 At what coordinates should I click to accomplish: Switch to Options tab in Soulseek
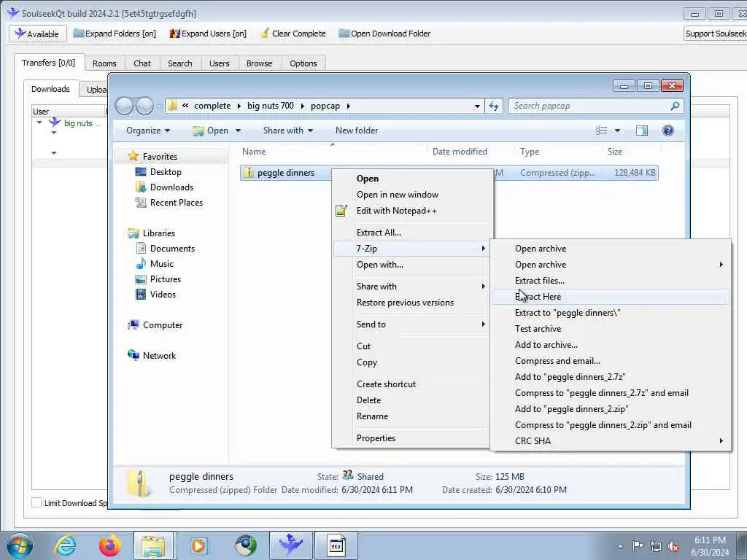pyautogui.click(x=303, y=63)
